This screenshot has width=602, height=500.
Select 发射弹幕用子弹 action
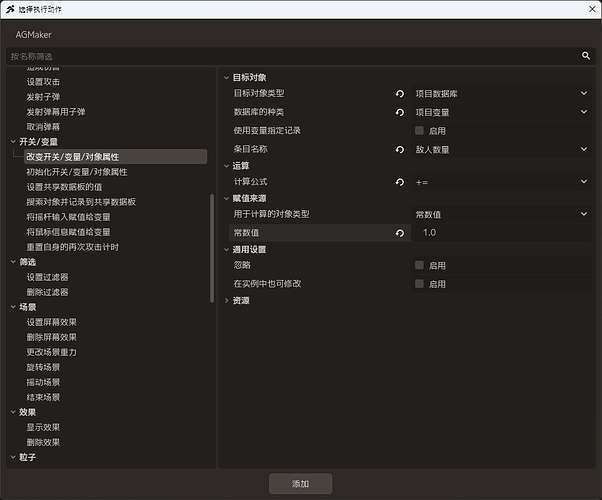56,112
